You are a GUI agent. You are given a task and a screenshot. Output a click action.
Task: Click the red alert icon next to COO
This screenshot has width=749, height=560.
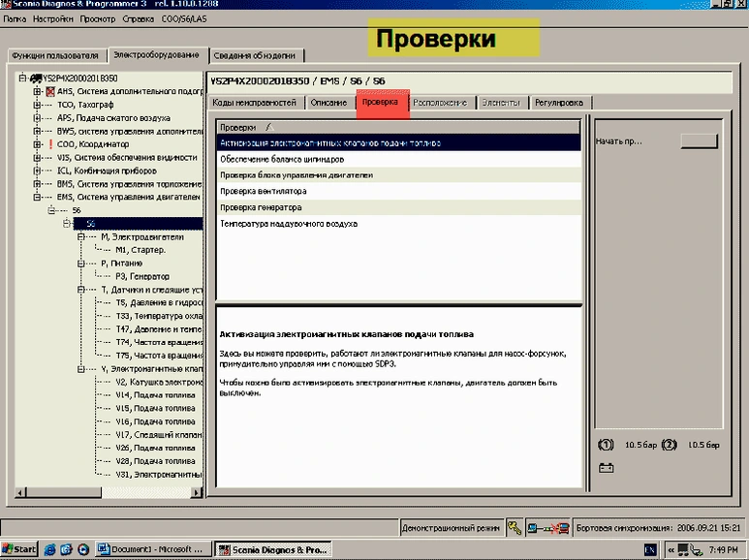[x=49, y=144]
